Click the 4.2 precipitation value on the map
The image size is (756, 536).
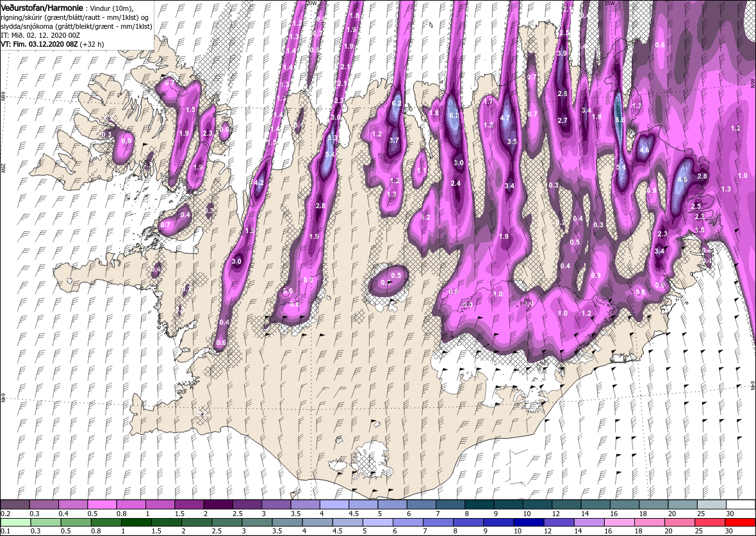click(x=259, y=183)
